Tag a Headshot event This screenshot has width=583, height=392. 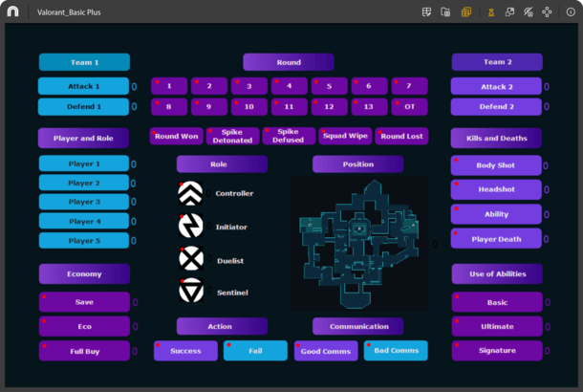(x=496, y=189)
